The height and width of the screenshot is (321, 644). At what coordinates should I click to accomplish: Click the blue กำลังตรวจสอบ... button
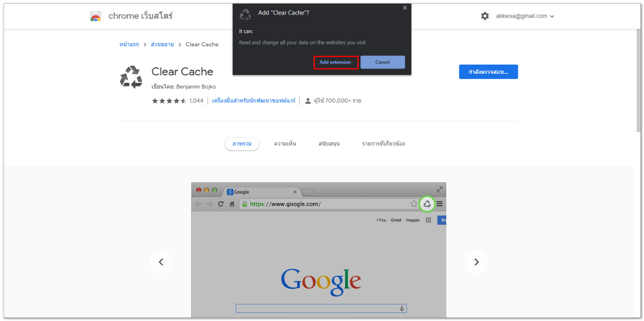[x=488, y=72]
